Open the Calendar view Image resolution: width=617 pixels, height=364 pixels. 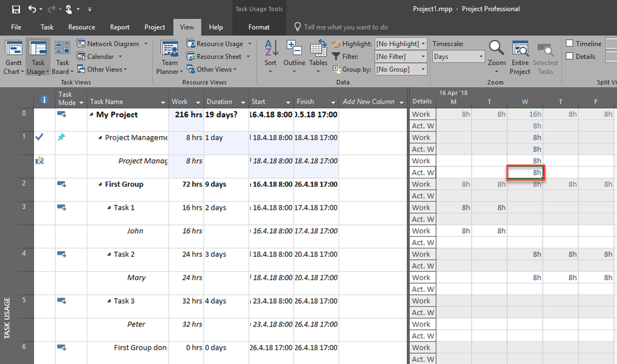click(x=99, y=56)
